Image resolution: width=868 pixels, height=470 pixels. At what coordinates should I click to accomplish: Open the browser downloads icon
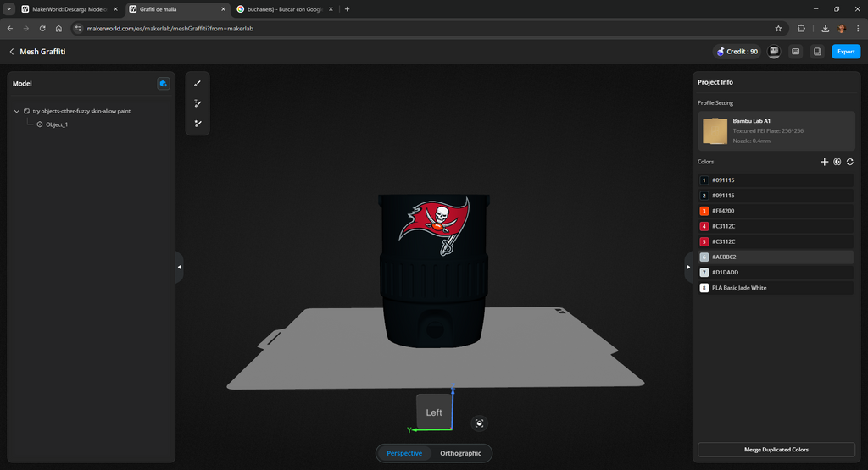[x=825, y=28]
